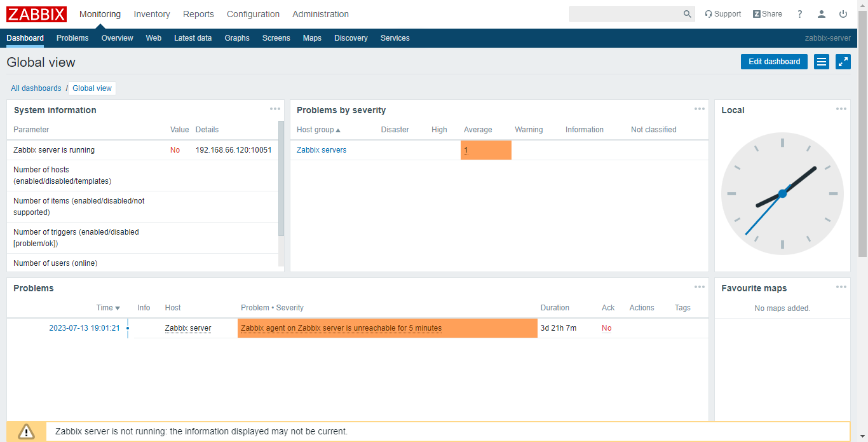Open the Reports menu

click(198, 14)
